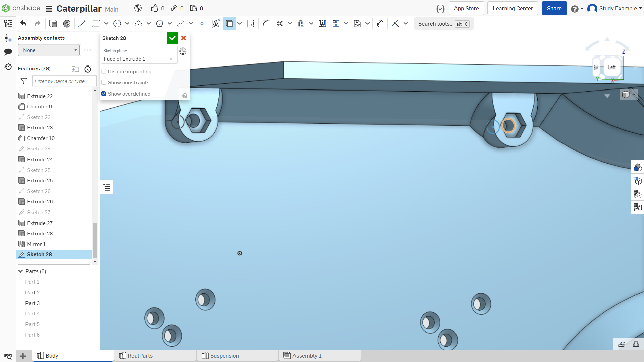Open the Comments speech bubble icon
644x362 pixels.
pos(8,52)
